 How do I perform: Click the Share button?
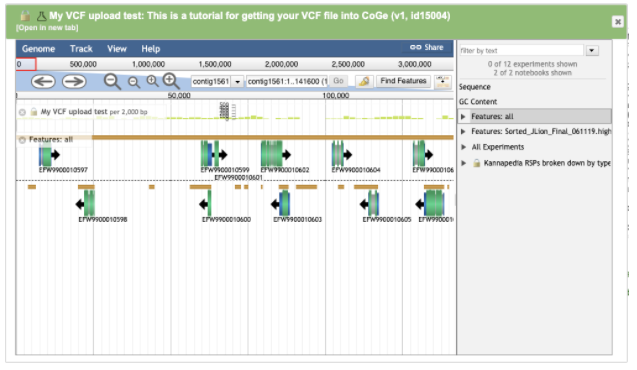(426, 48)
